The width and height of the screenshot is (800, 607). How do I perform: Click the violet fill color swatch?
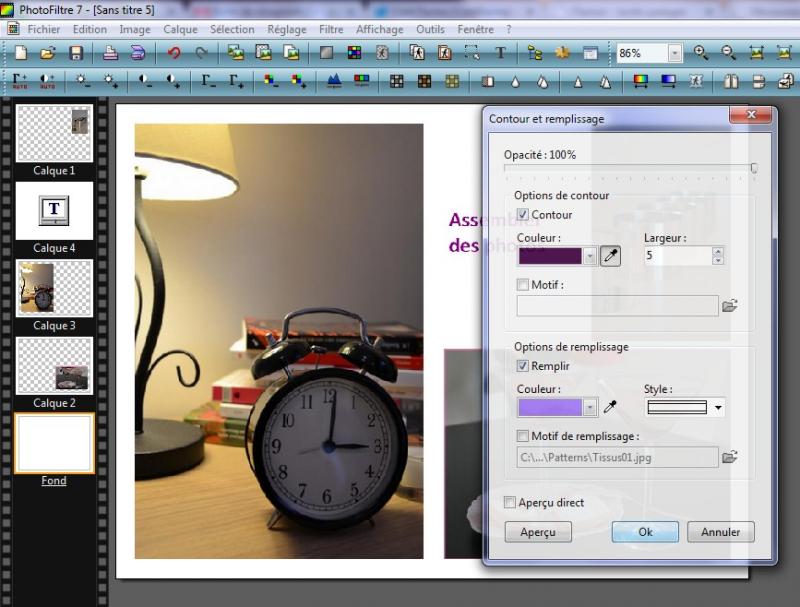(x=550, y=407)
